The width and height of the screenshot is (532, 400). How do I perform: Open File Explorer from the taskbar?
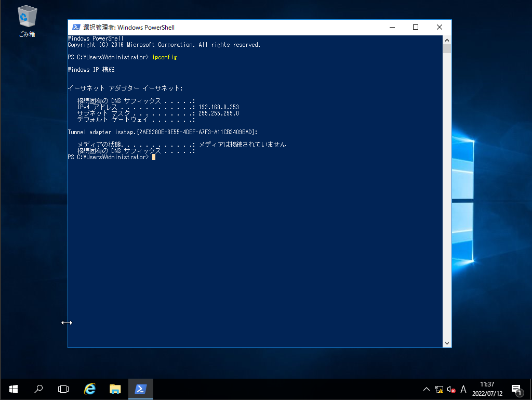pyautogui.click(x=115, y=389)
